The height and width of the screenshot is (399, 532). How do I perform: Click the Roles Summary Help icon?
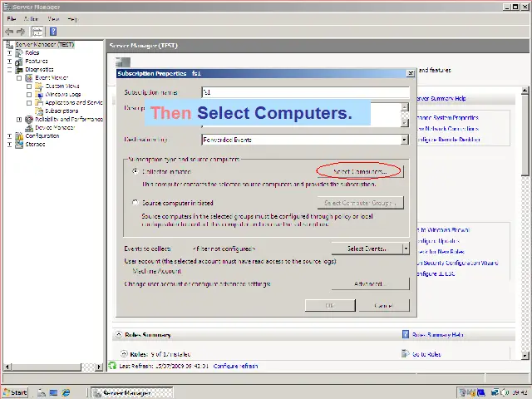click(406, 334)
